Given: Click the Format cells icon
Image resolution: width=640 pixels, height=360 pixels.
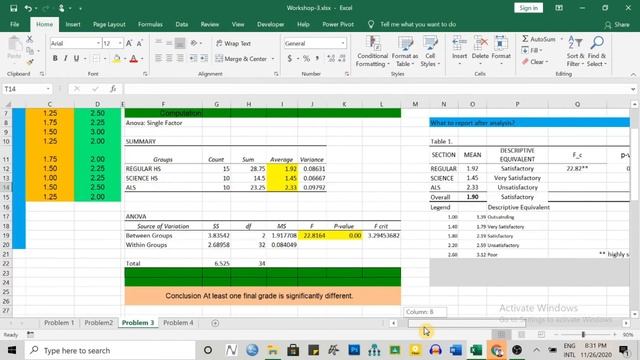Looking at the screenshot, I should point(501,42).
